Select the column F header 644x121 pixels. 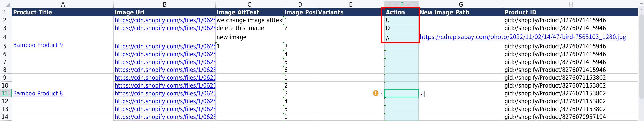(401, 4)
